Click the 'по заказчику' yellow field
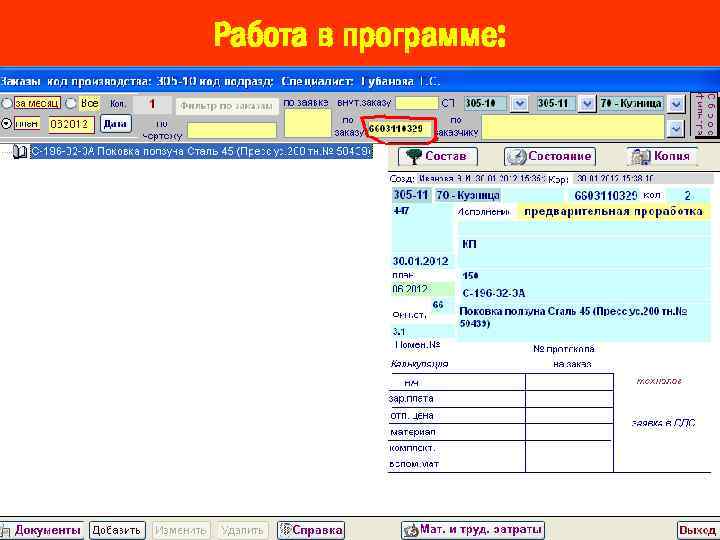This screenshot has height=540, width=720. [573, 127]
